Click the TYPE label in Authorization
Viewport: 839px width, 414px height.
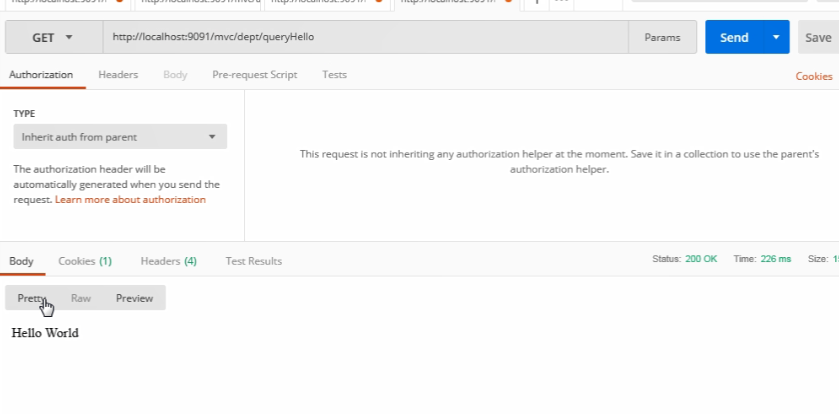pyautogui.click(x=24, y=114)
